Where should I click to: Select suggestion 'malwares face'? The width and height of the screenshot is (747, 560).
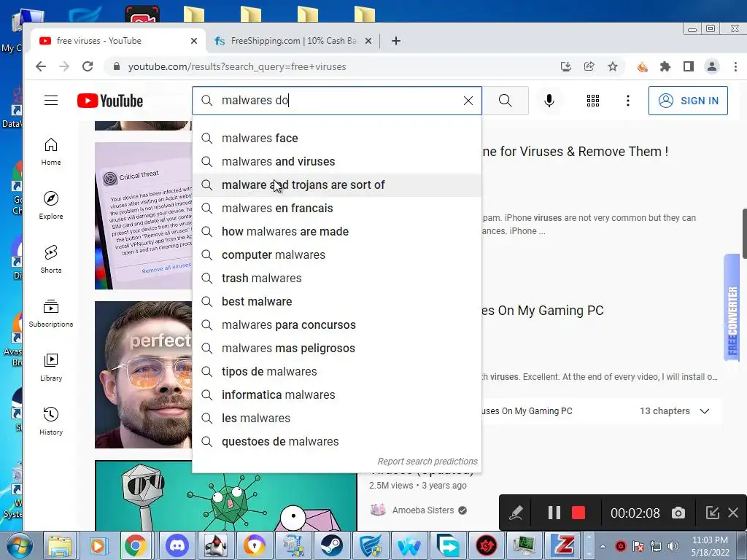[x=337, y=138]
